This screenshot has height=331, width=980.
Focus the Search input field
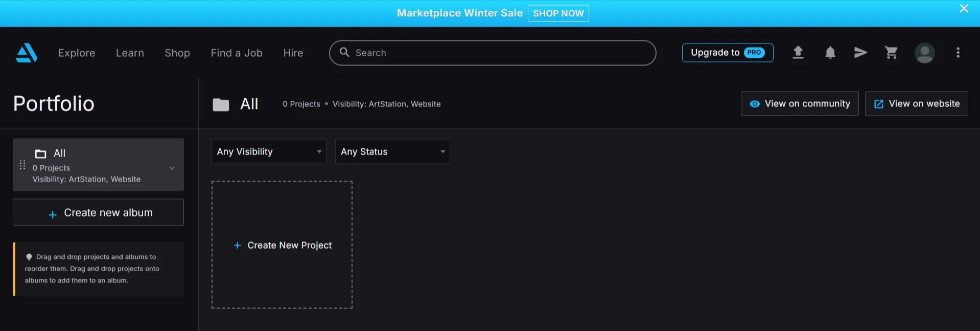(493, 53)
